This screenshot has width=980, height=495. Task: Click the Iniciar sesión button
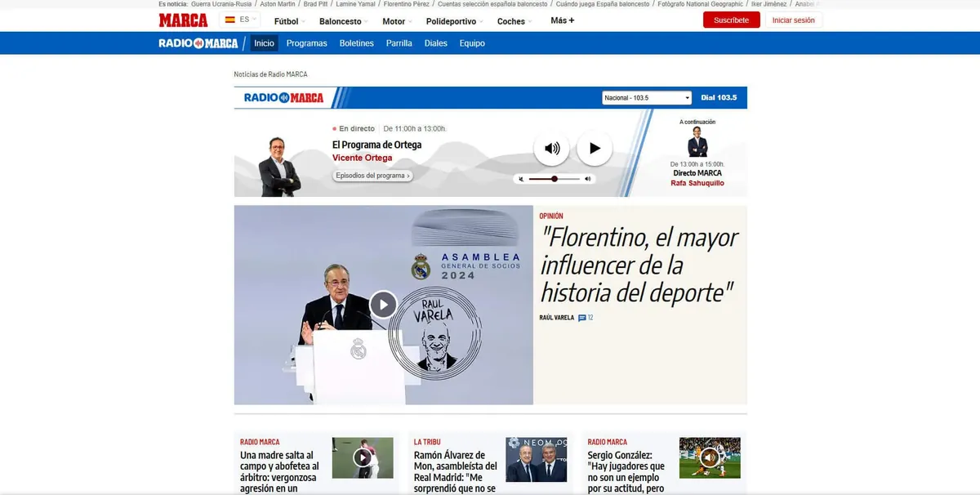coord(793,20)
